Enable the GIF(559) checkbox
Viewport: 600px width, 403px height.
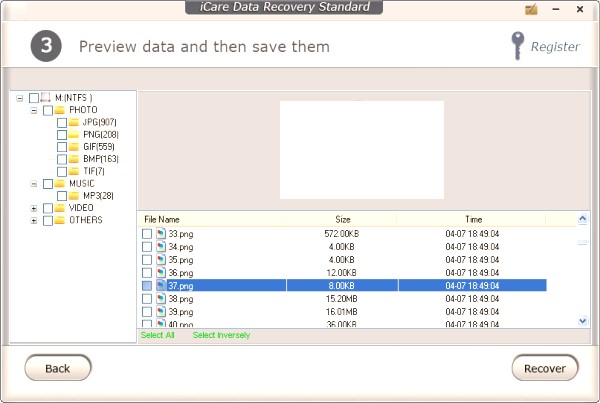coord(62,147)
